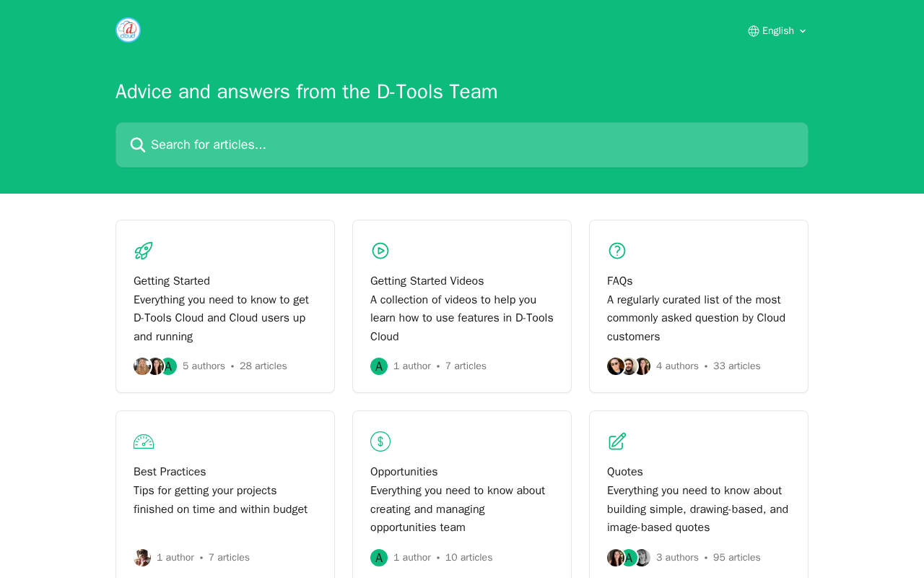This screenshot has width=924, height=578.
Task: Open the Getting Started Videos collection
Action: (427, 281)
